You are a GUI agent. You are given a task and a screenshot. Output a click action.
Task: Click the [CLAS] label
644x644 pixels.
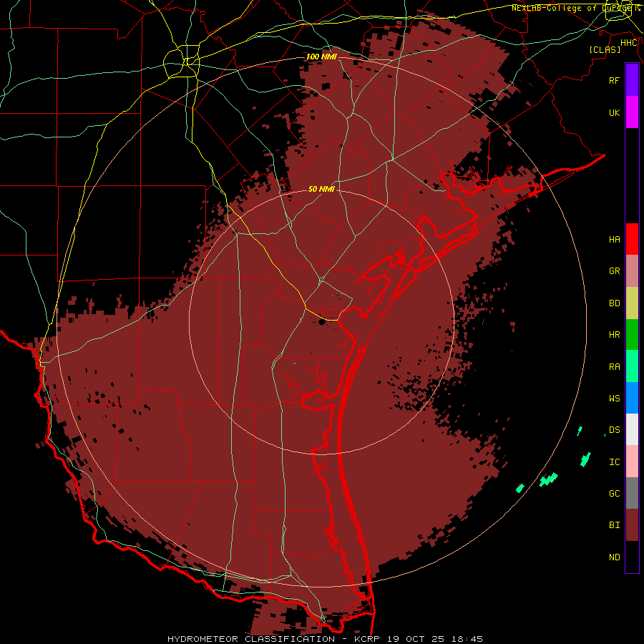(605, 49)
